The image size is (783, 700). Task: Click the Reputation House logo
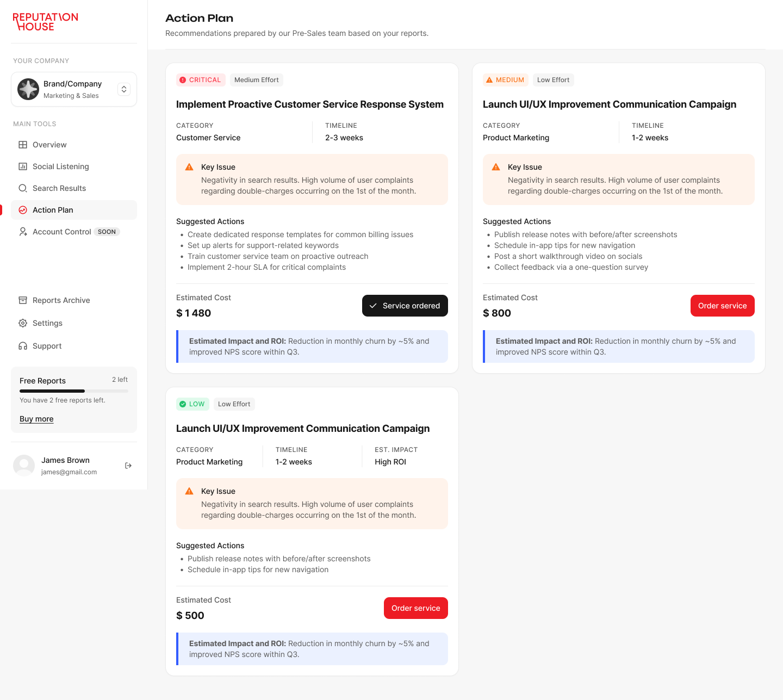pos(46,22)
